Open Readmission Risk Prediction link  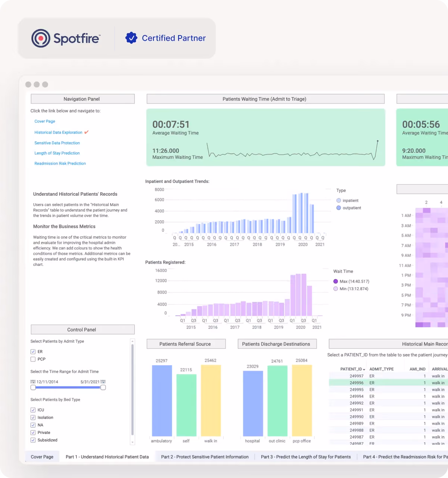(60, 164)
